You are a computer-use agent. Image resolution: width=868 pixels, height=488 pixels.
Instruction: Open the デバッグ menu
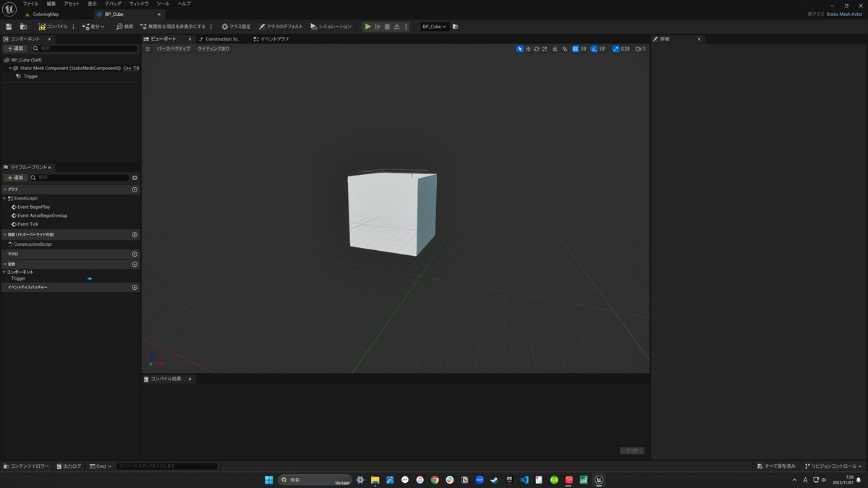(x=113, y=4)
